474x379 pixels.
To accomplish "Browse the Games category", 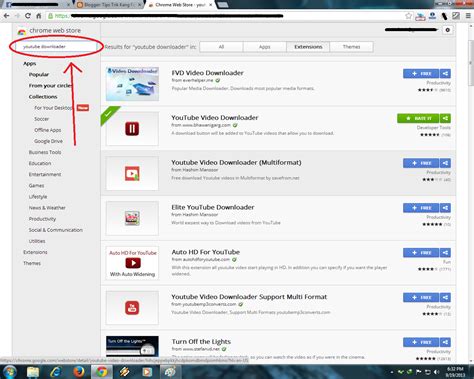I will pos(36,186).
